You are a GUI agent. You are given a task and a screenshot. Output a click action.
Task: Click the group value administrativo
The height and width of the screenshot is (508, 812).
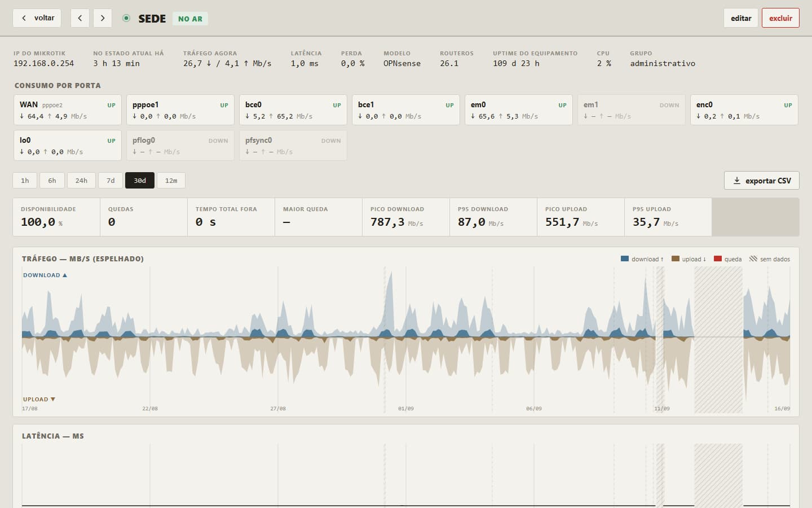663,63
